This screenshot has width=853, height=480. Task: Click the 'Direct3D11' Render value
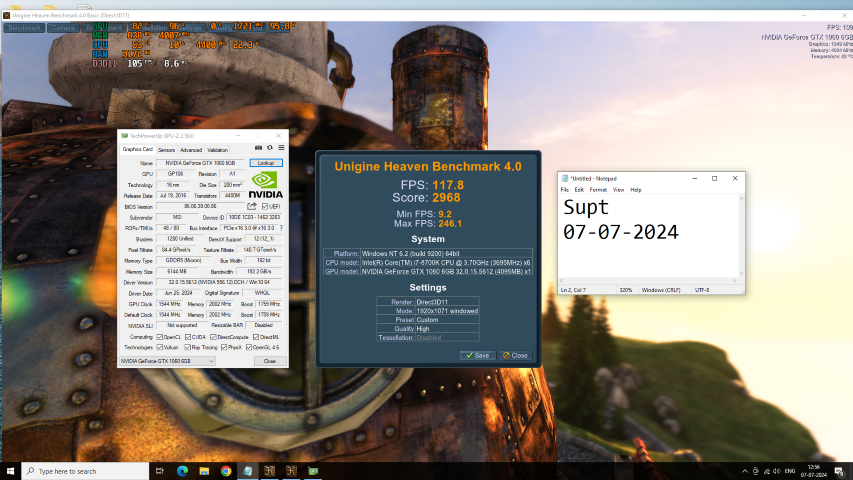[x=432, y=302]
